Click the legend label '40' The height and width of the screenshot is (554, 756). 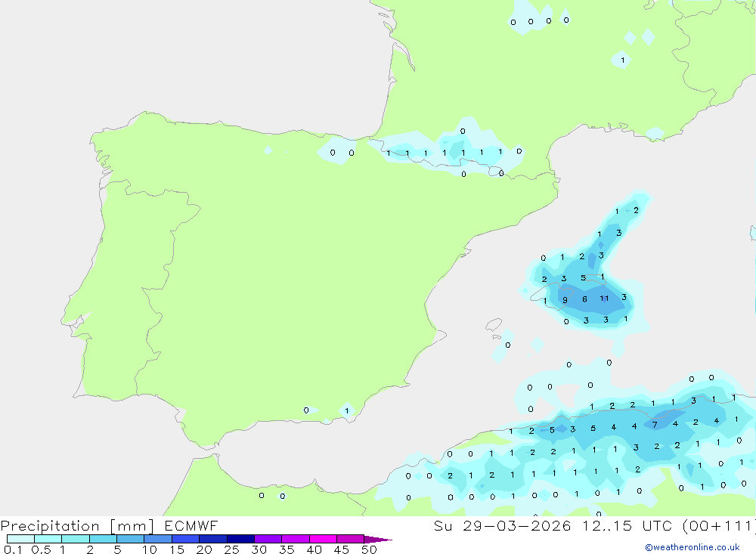314,549
